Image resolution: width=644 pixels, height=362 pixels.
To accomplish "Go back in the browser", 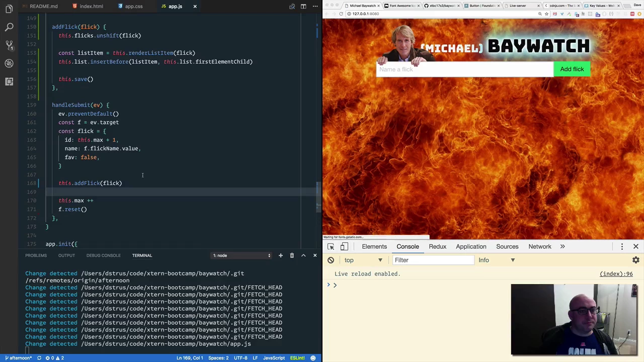I will pos(327,14).
